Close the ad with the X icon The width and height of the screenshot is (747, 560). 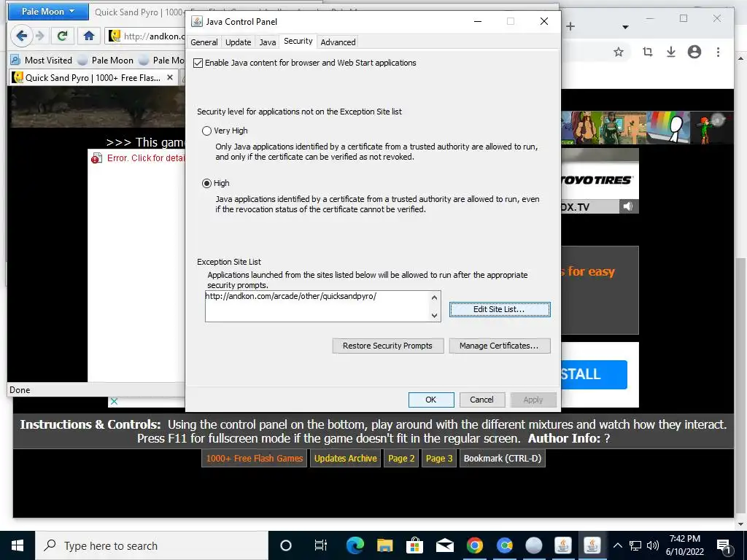click(114, 402)
